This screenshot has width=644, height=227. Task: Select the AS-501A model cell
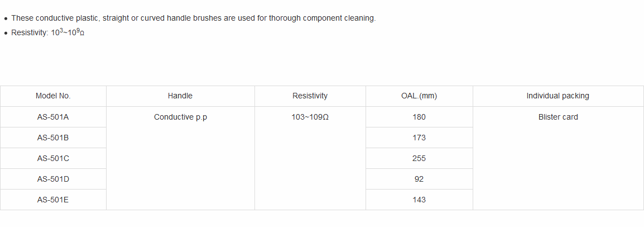point(53,117)
